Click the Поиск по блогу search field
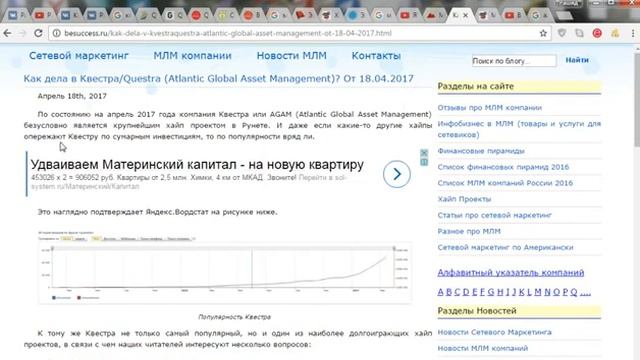Image resolution: width=640 pixels, height=360 pixels. (x=514, y=61)
